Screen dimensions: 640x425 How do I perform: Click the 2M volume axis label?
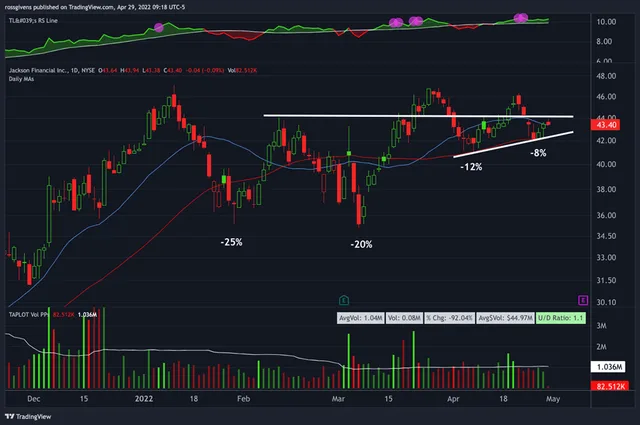pyautogui.click(x=601, y=347)
